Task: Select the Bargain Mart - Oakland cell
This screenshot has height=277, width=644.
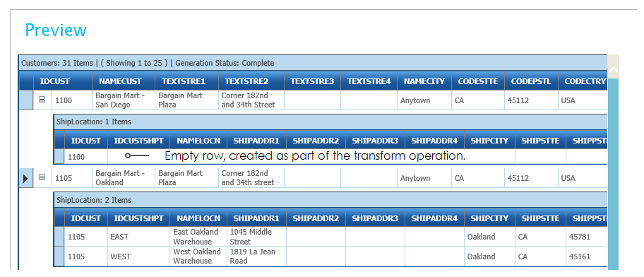Action: pos(124,178)
